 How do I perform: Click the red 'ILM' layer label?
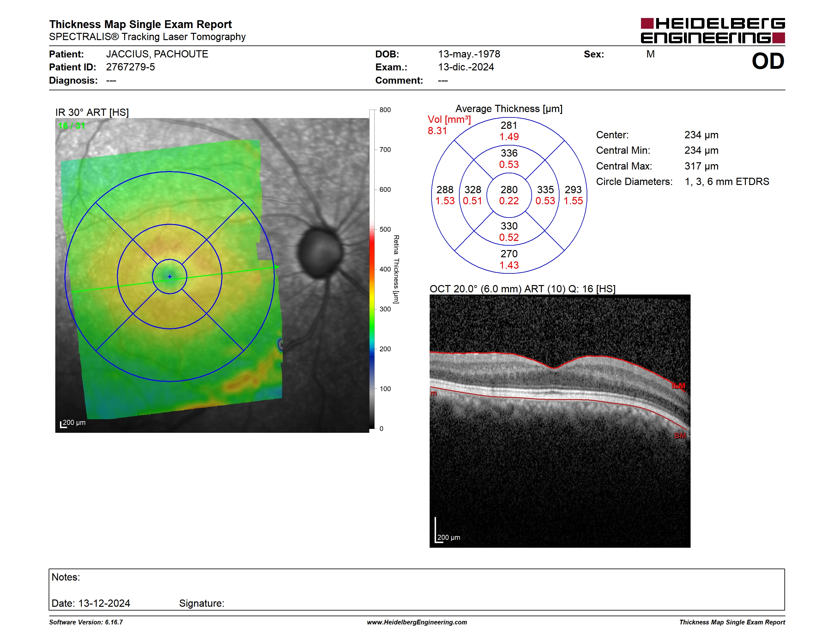pos(679,386)
